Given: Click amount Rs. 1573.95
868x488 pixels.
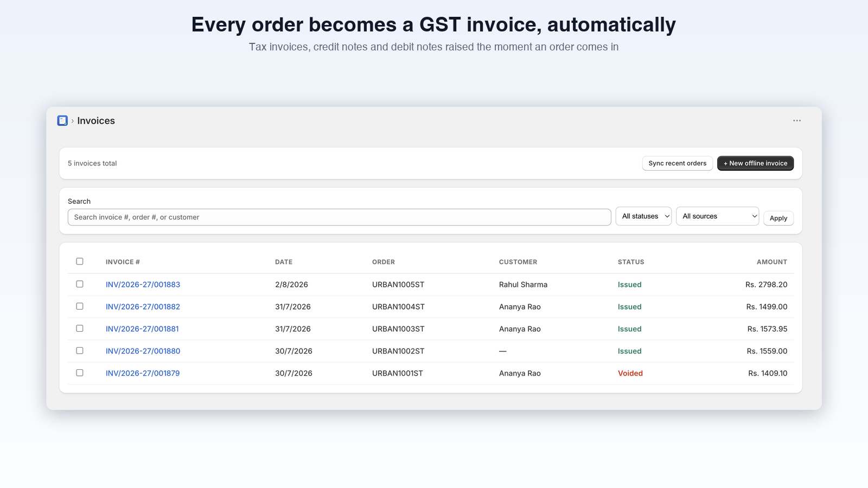Looking at the screenshot, I should point(768,329).
